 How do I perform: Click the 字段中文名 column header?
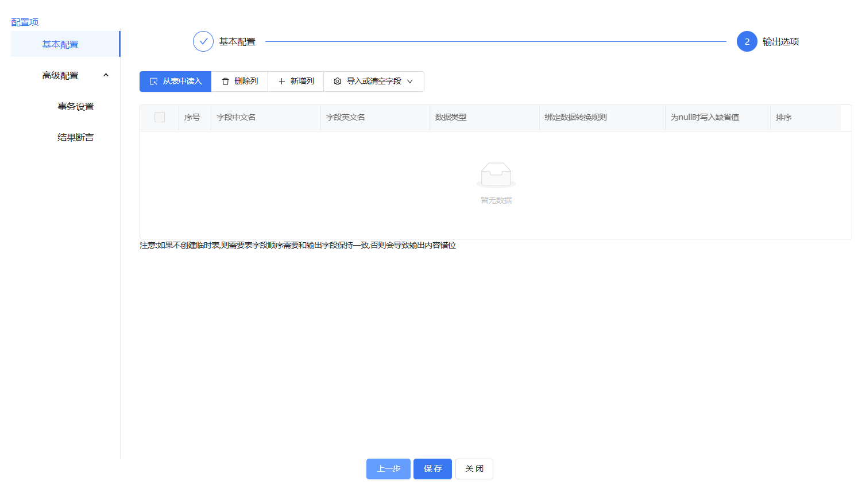coord(235,117)
